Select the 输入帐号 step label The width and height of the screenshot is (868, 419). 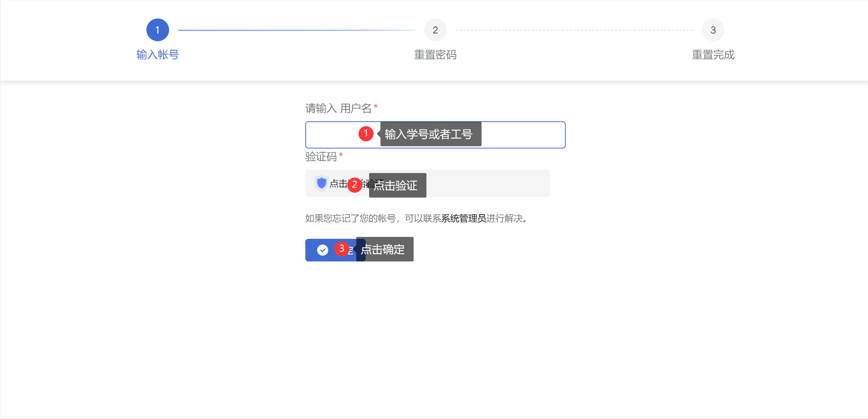(x=157, y=55)
